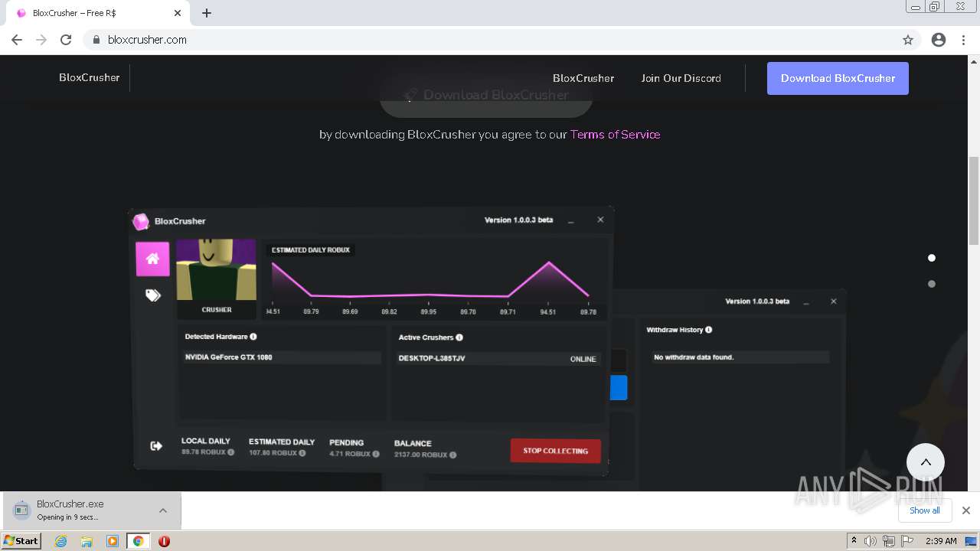Click the system tray volume icon
Viewport: 980px width, 551px height.
click(871, 541)
